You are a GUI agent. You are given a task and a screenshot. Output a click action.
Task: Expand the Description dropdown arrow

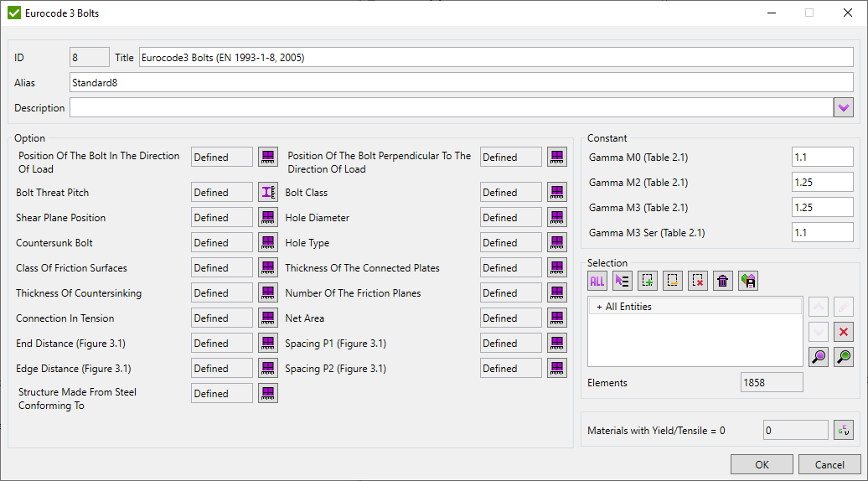(x=844, y=107)
